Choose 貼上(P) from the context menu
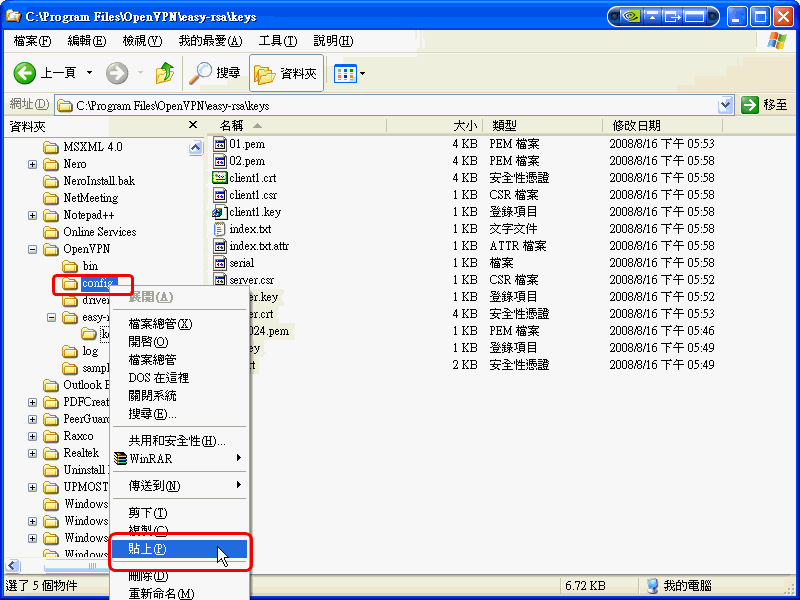 coord(180,549)
